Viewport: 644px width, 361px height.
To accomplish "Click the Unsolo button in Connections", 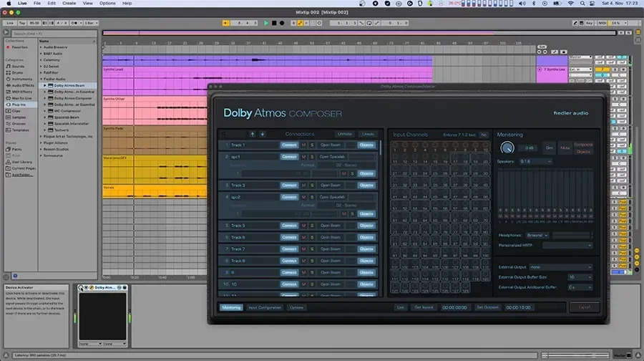I will point(368,134).
